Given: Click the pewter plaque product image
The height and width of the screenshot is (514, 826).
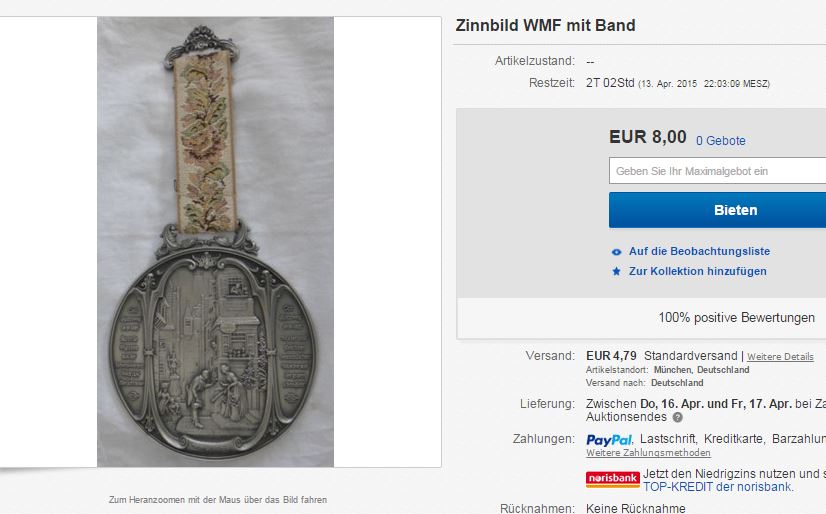Looking at the screenshot, I should pyautogui.click(x=215, y=242).
